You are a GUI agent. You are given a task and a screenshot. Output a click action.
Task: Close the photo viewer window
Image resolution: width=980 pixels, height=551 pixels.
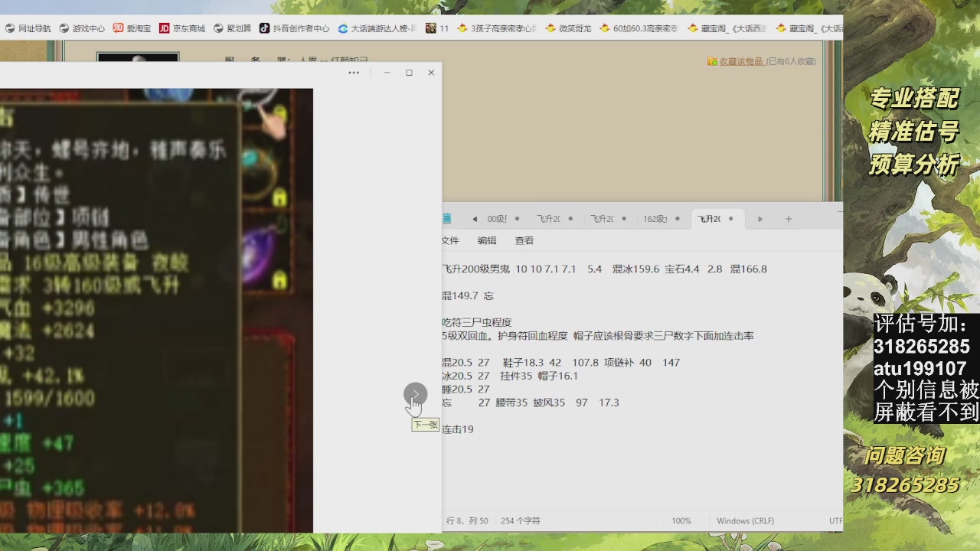tap(431, 73)
